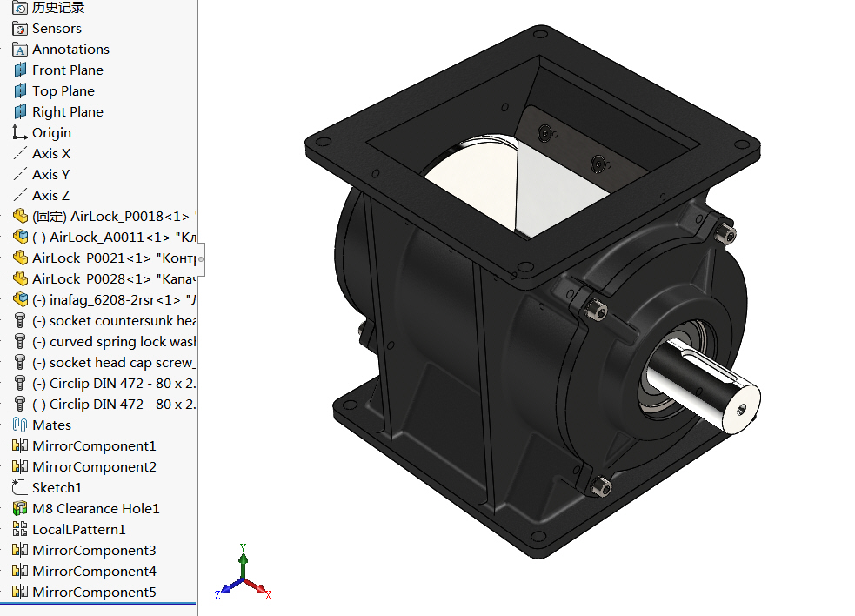Click the Origin icon in the tree
The image size is (855, 616).
pos(20,132)
